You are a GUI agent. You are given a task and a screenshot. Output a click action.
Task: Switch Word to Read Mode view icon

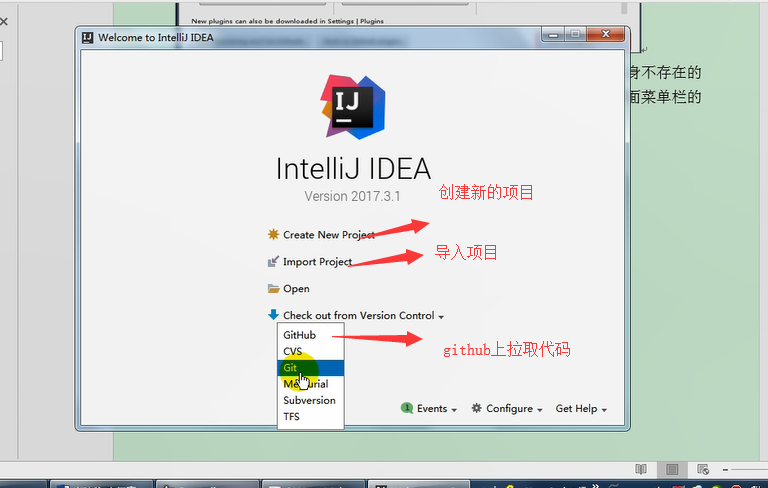(641, 469)
